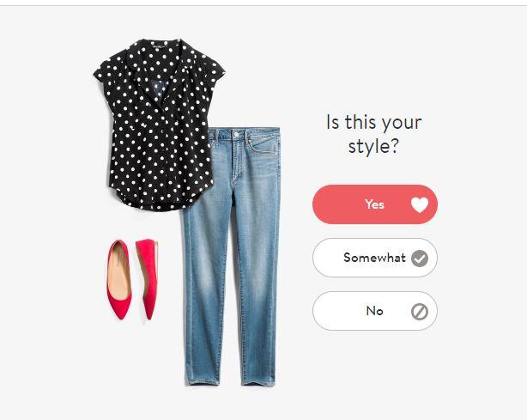Click the gray checkmark circle icon
Viewport: 527px width, 420px height.
click(420, 259)
